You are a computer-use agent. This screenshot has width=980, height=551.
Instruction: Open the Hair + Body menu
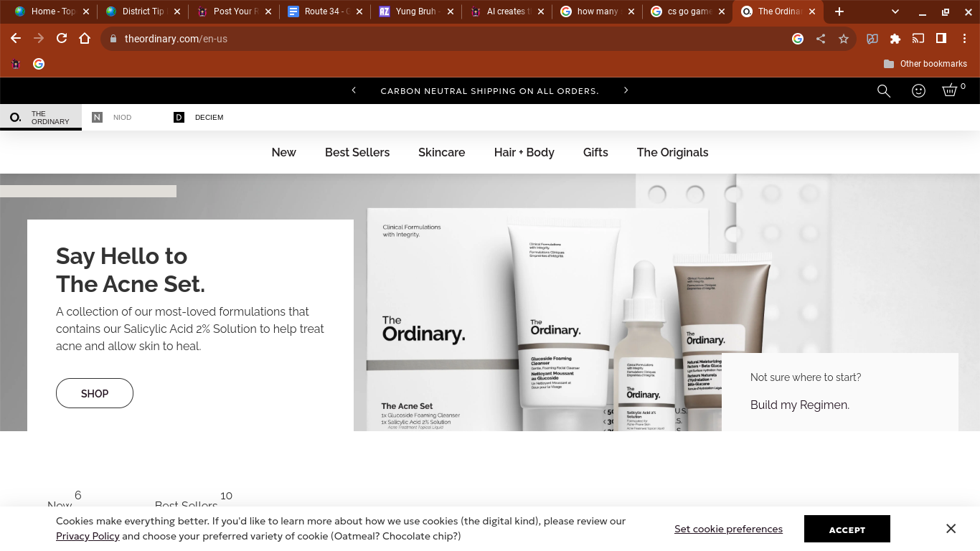(x=524, y=152)
